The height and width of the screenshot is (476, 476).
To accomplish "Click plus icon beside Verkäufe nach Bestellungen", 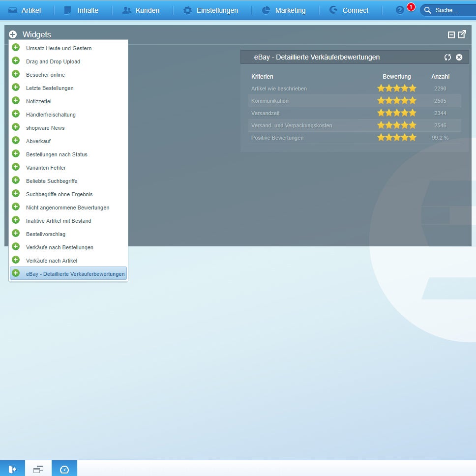I will coord(16,247).
